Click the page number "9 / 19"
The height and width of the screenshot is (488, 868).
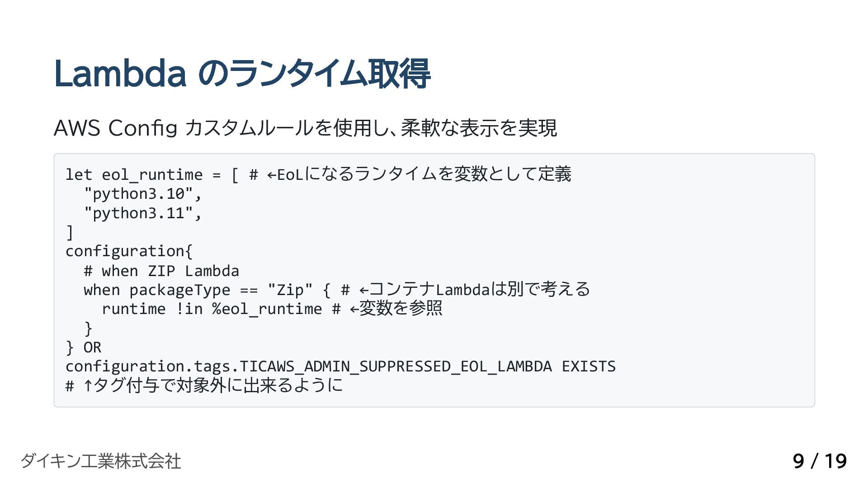820,461
